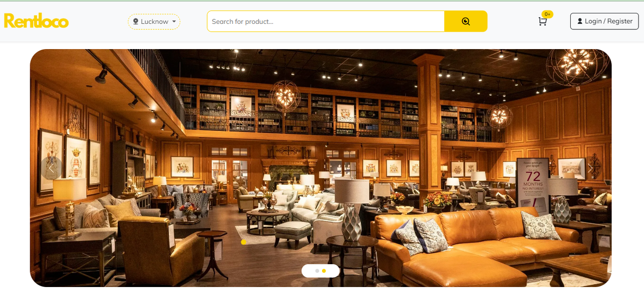Focus the Search for product field
644x289 pixels.
[325, 21]
